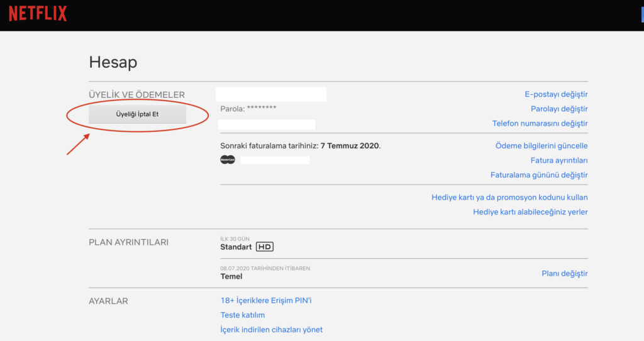
Task: Click the 7 Temmuz 2020 billing date text
Action: coord(350,146)
